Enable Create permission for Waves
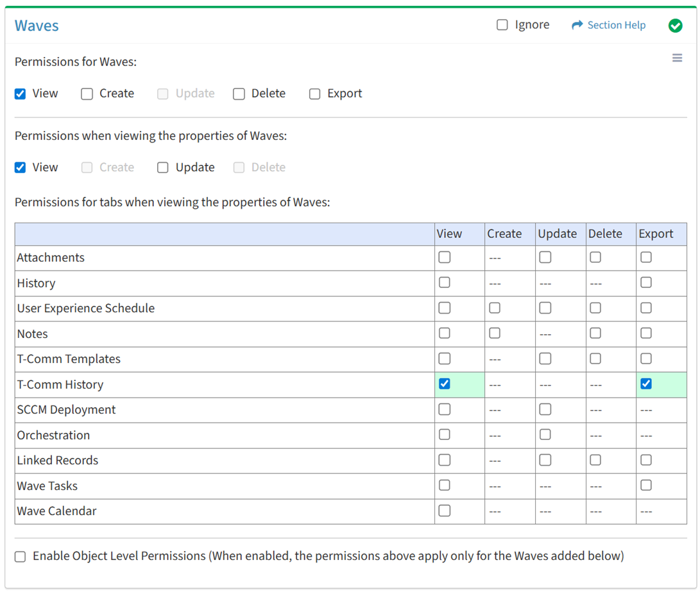This screenshot has width=700, height=592. click(x=87, y=94)
